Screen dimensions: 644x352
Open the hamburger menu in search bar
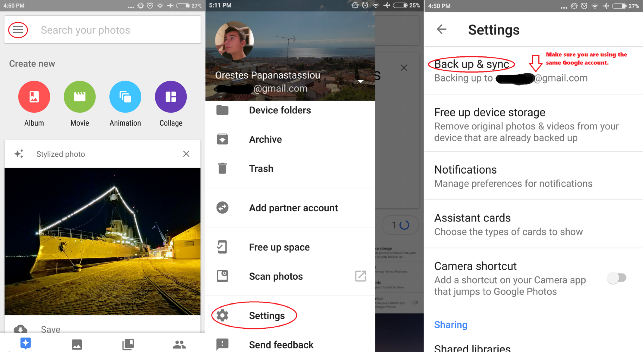(18, 30)
